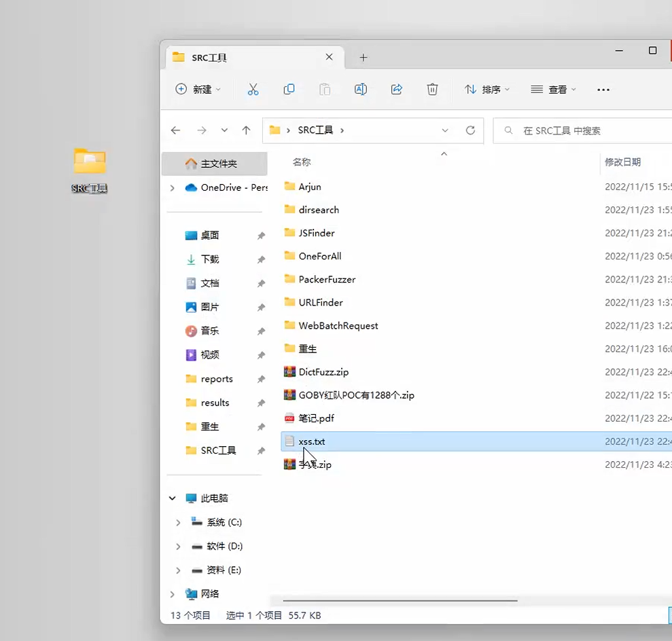Sort by the 修改日期 column header
This screenshot has height=641, width=672.
coord(622,162)
